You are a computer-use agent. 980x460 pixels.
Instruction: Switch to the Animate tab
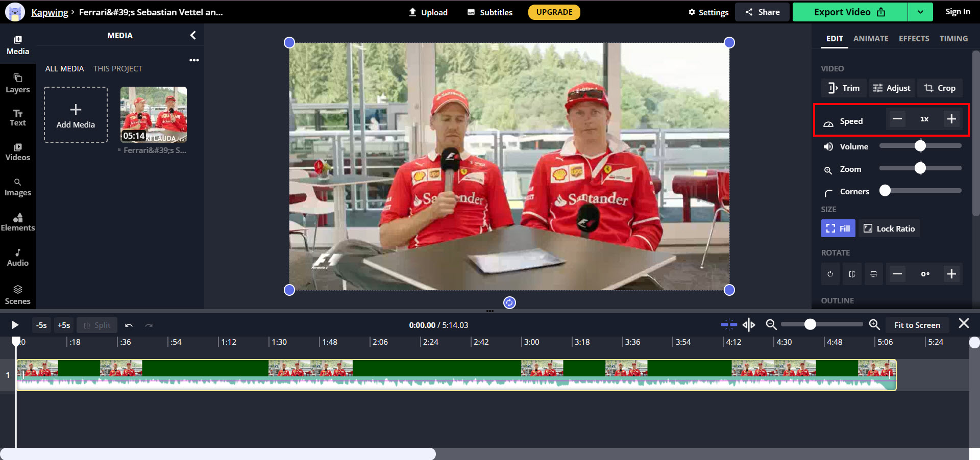pyautogui.click(x=870, y=38)
